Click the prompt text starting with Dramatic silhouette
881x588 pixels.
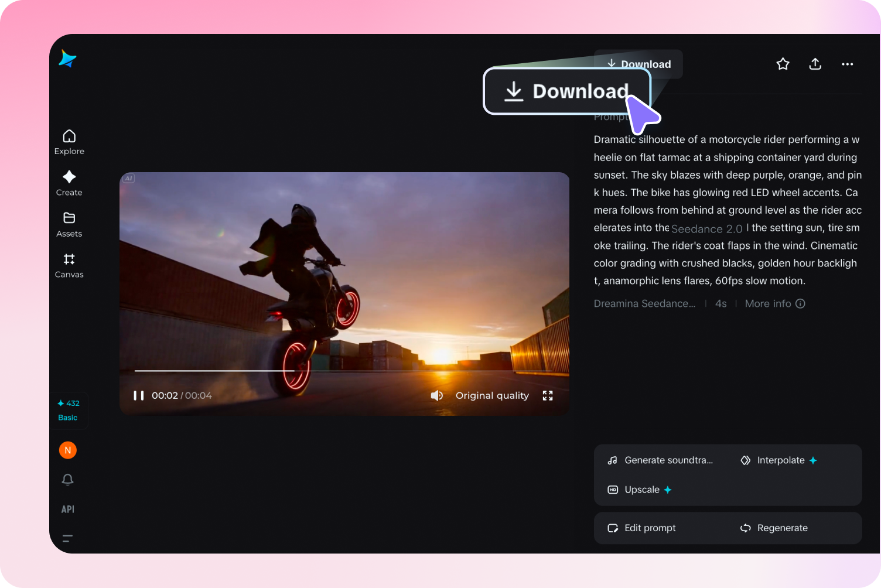tap(728, 210)
